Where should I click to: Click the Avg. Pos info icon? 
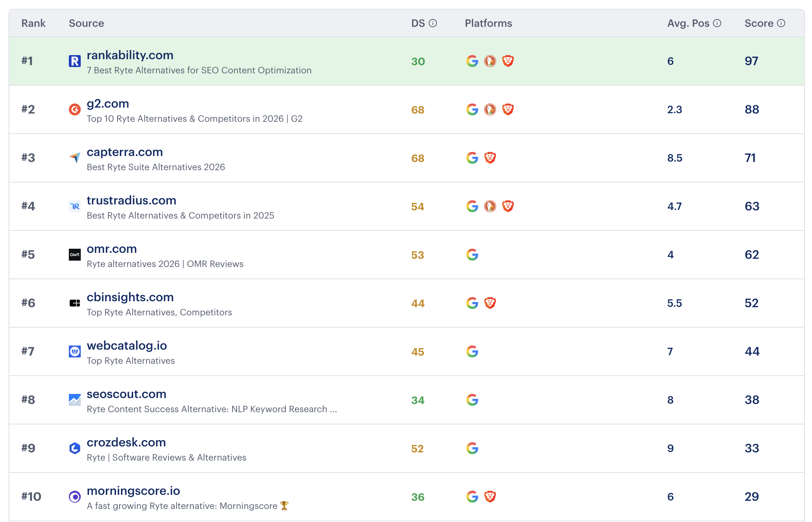click(716, 23)
